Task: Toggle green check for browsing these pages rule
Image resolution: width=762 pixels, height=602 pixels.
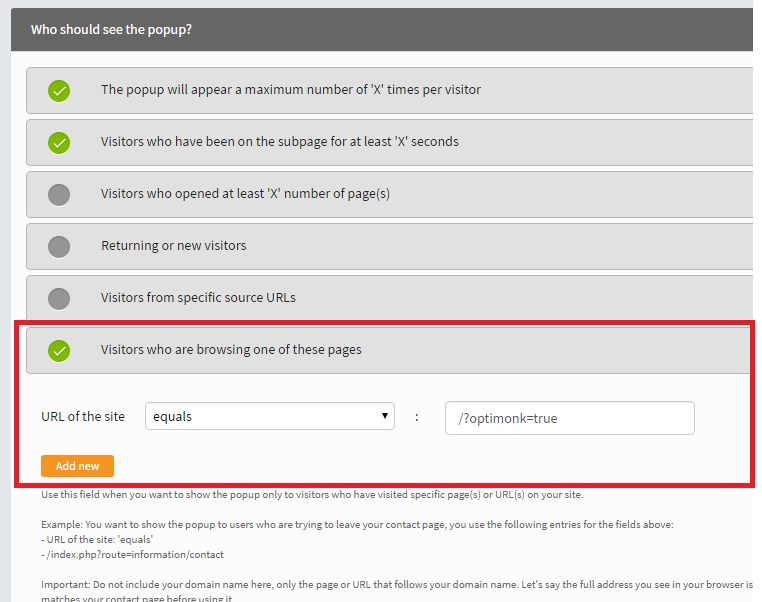Action: tap(59, 351)
